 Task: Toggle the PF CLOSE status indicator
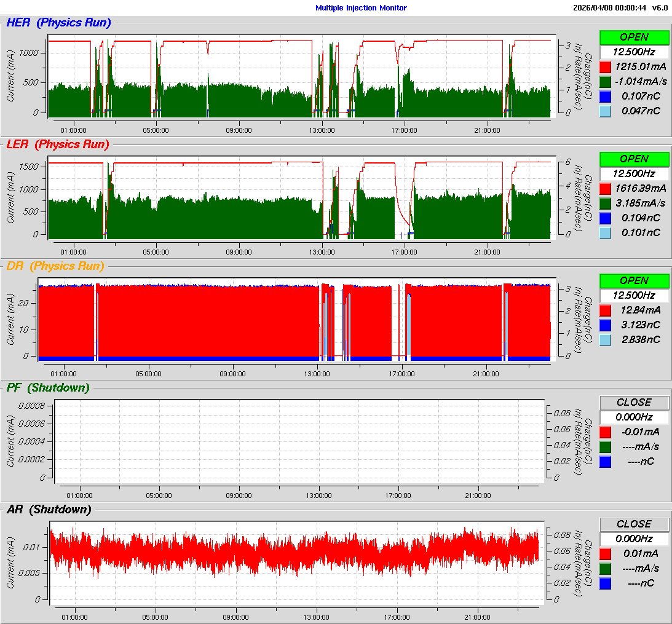[634, 402]
